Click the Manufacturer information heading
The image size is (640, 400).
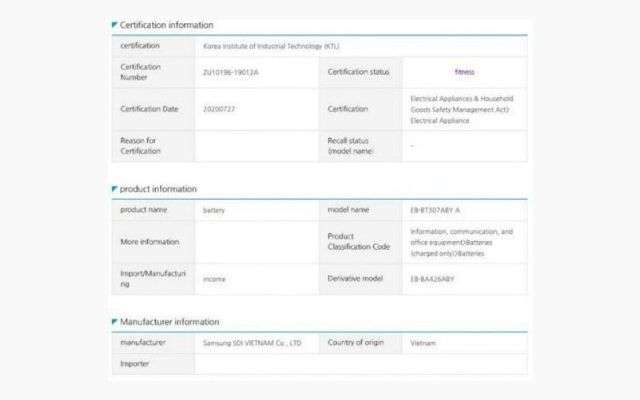(169, 322)
